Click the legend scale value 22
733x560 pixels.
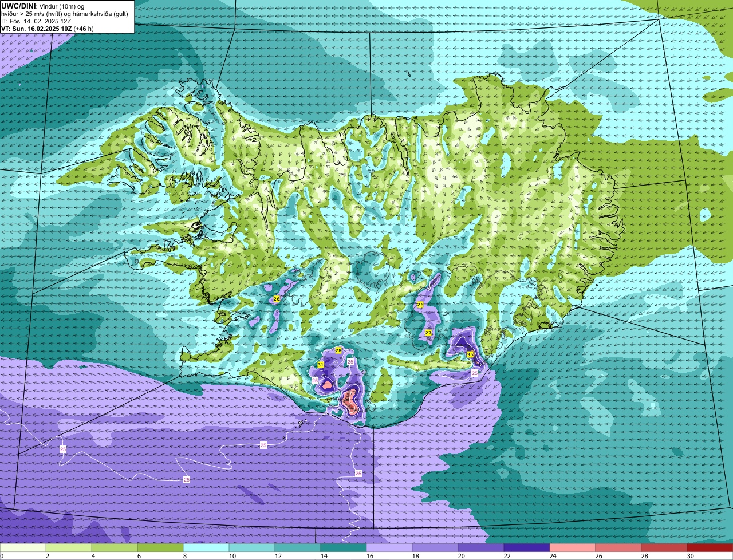(x=507, y=556)
